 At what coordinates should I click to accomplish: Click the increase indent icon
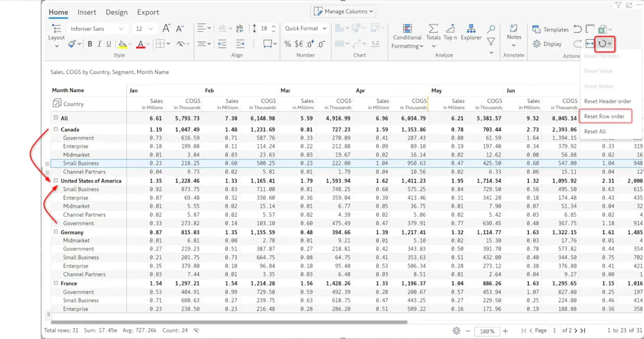pos(240,44)
